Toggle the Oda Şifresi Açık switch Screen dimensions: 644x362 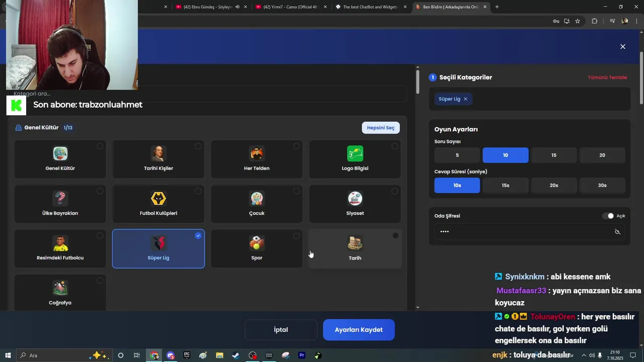tap(608, 216)
